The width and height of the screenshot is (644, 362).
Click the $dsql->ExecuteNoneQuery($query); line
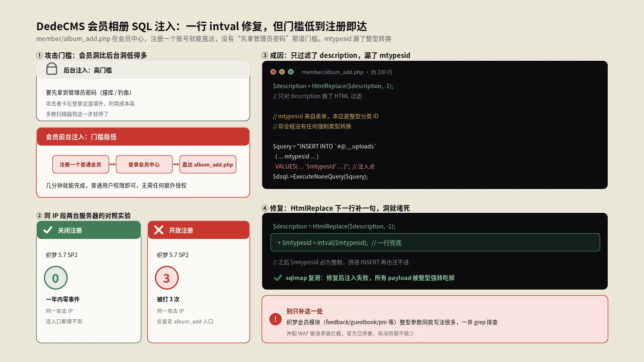click(320, 177)
